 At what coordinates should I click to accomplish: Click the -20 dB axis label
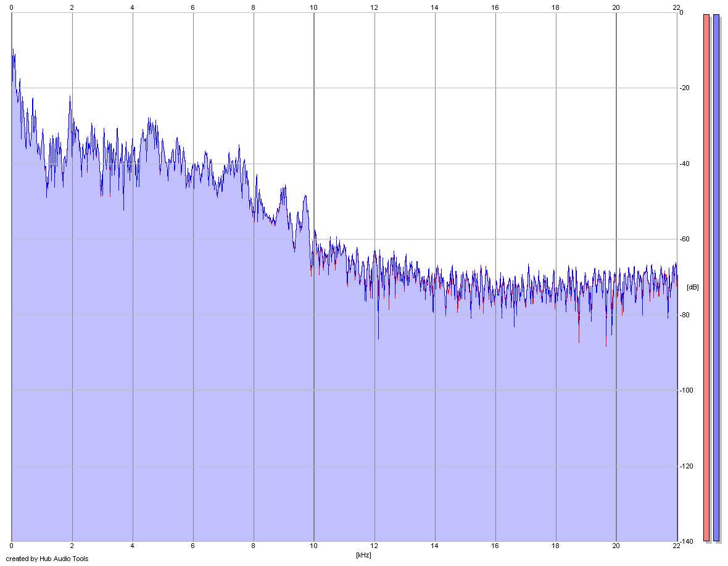684,88
